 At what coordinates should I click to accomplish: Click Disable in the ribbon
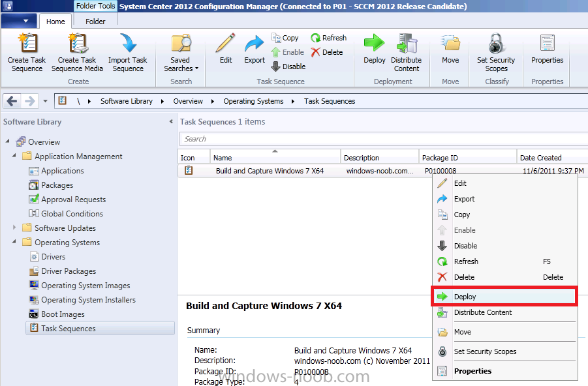coord(288,67)
